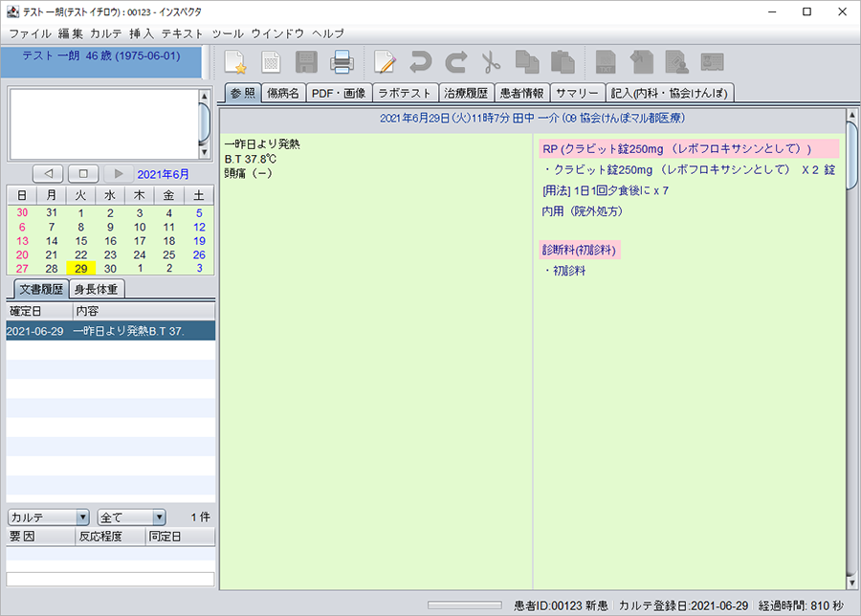Click the paste clipboard icon
The height and width of the screenshot is (616, 861).
562,63
